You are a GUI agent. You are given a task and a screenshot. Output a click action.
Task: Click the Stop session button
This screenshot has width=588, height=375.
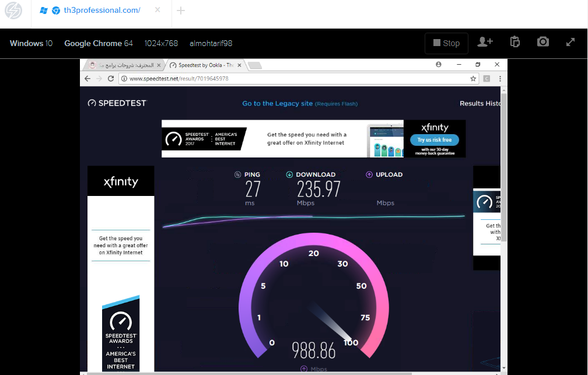[x=446, y=43]
